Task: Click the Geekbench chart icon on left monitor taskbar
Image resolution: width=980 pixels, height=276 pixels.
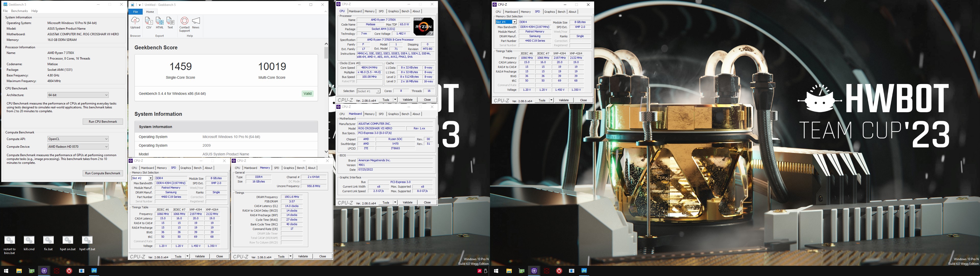Action: 94,271
